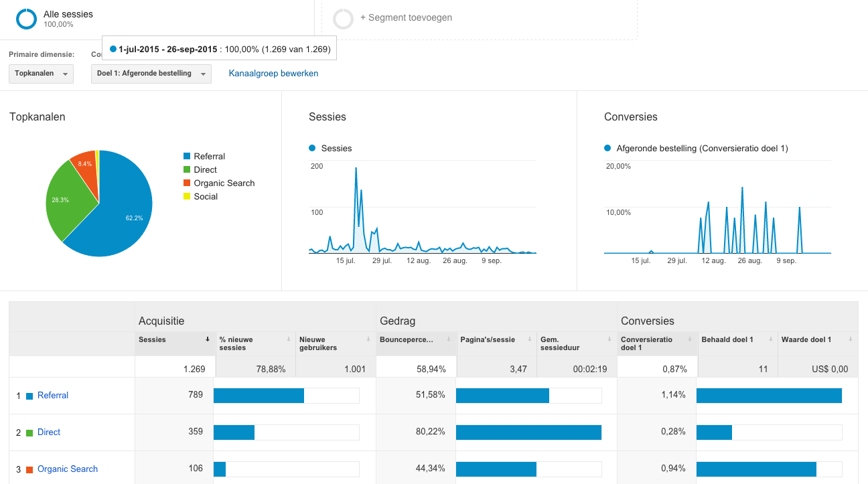Screen dimensions: 868x484
Task: Click the Gedrag group header
Action: 397,321
